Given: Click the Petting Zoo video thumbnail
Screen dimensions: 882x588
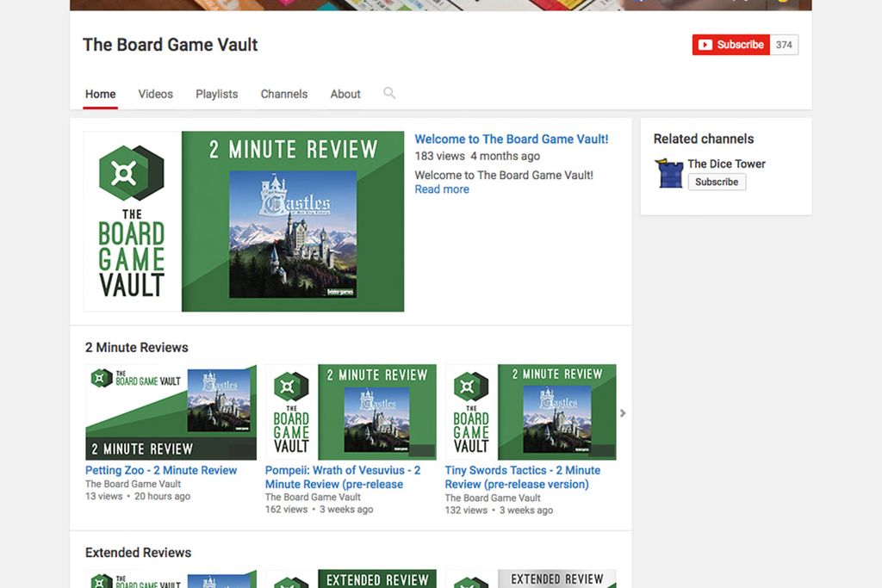Looking at the screenshot, I should (171, 412).
